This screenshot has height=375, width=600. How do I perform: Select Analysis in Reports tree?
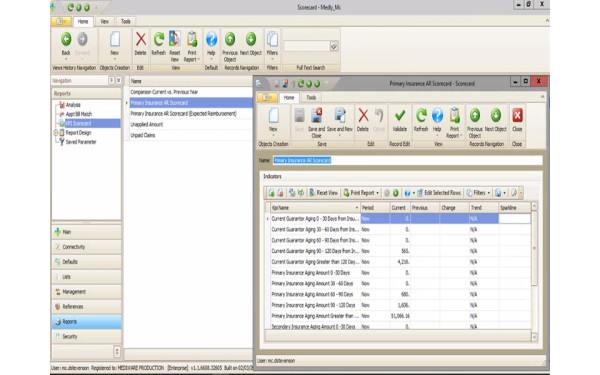(x=73, y=105)
